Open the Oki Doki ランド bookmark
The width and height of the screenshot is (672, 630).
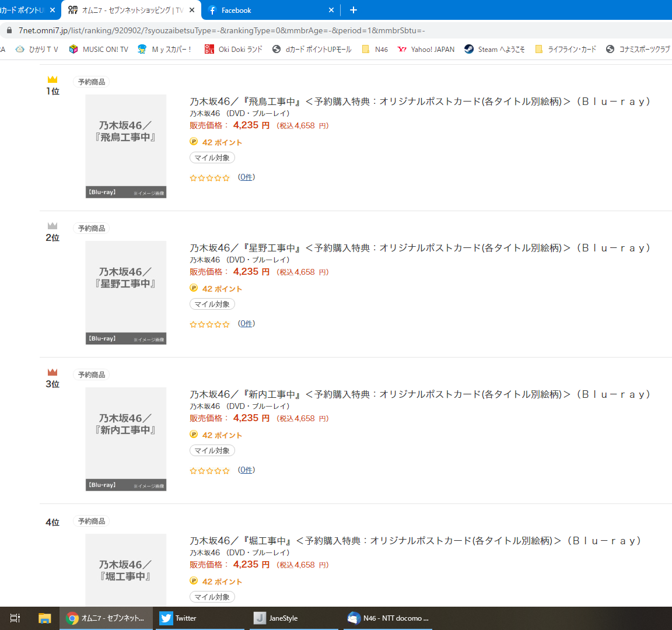(x=233, y=49)
